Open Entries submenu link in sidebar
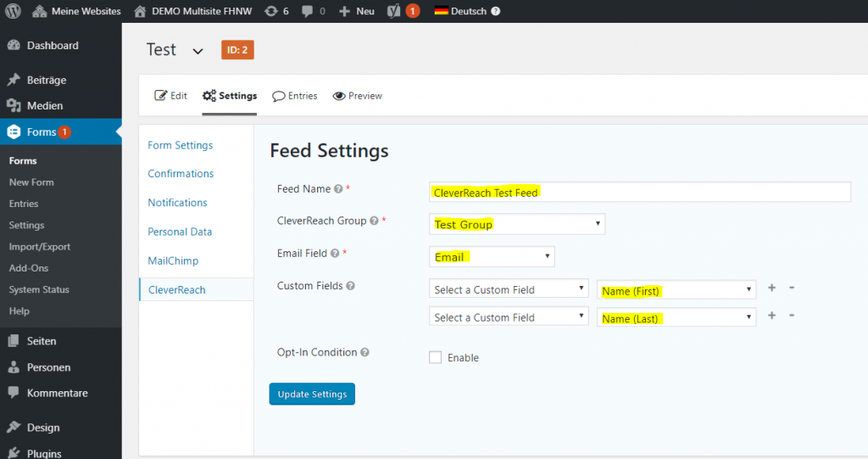The height and width of the screenshot is (459, 868). click(24, 204)
